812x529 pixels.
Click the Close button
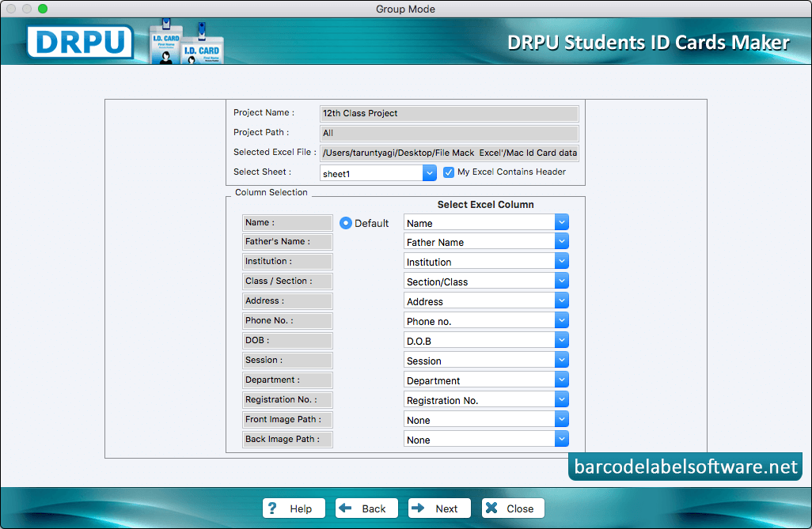(513, 508)
